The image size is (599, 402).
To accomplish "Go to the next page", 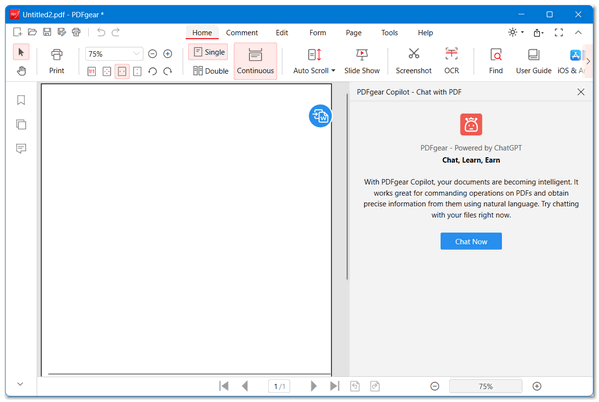I will click(x=313, y=386).
